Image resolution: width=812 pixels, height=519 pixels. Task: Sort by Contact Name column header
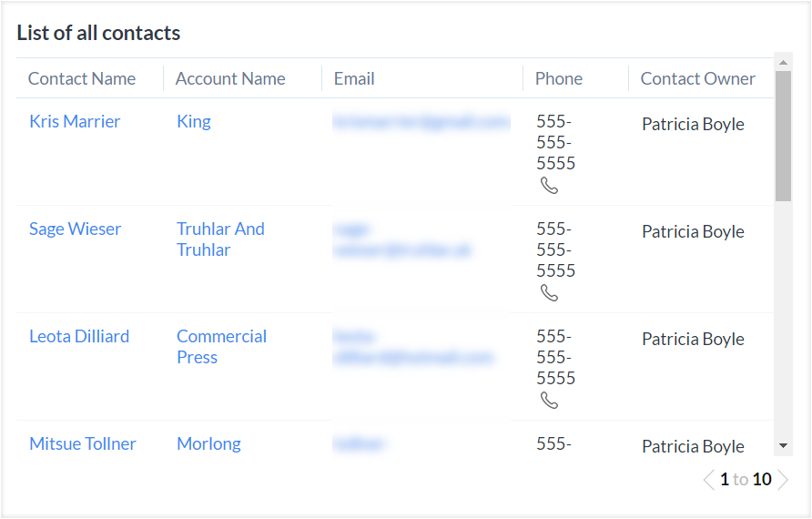(82, 78)
